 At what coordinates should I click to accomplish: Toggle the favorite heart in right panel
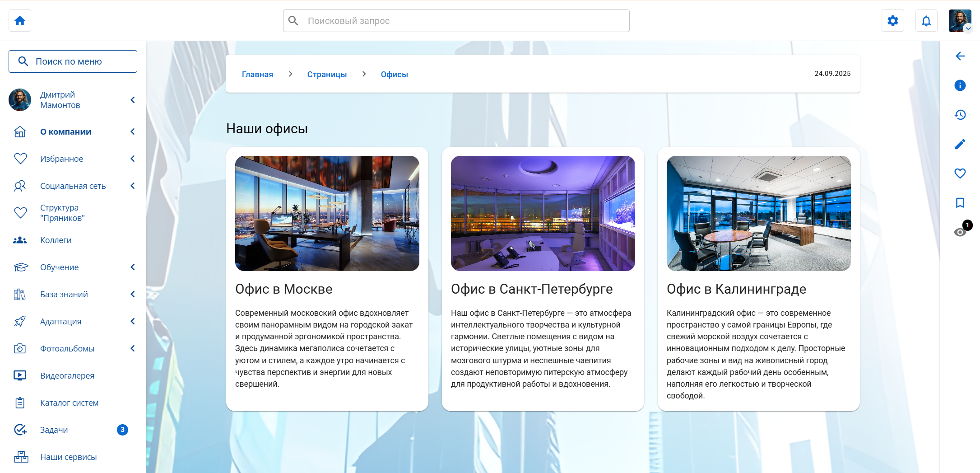tap(960, 173)
